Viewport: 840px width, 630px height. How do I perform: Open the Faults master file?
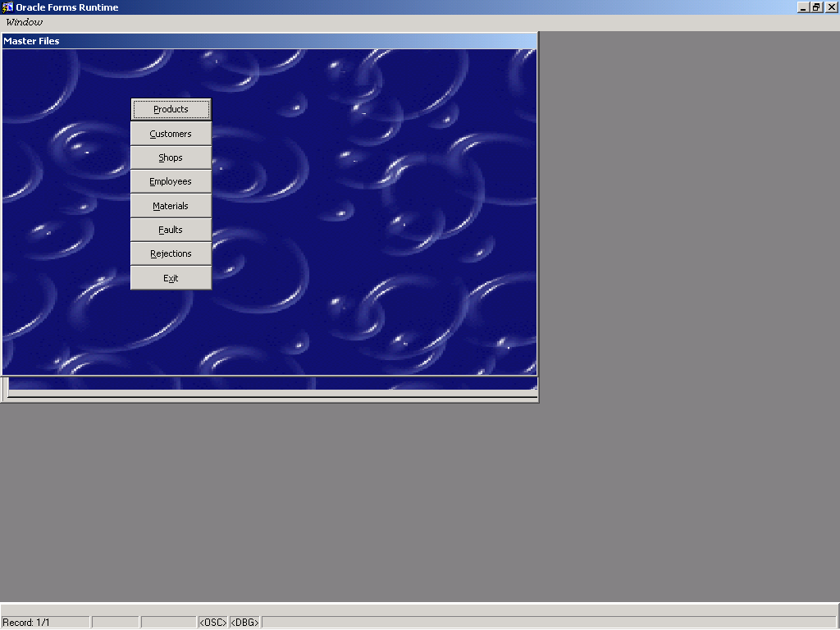(x=171, y=230)
